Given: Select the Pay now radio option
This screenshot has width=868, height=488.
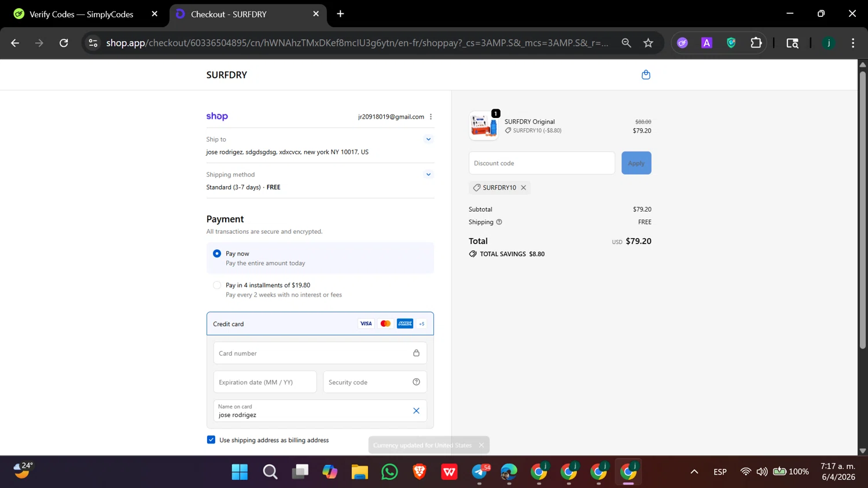Looking at the screenshot, I should tap(217, 253).
